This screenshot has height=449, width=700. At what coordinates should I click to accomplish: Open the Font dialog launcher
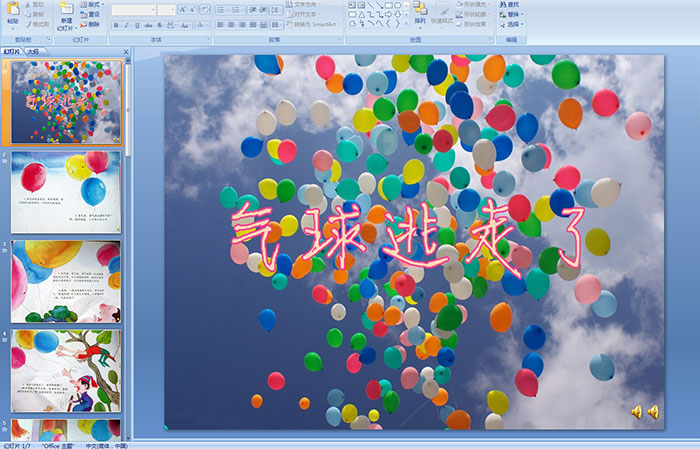208,39
